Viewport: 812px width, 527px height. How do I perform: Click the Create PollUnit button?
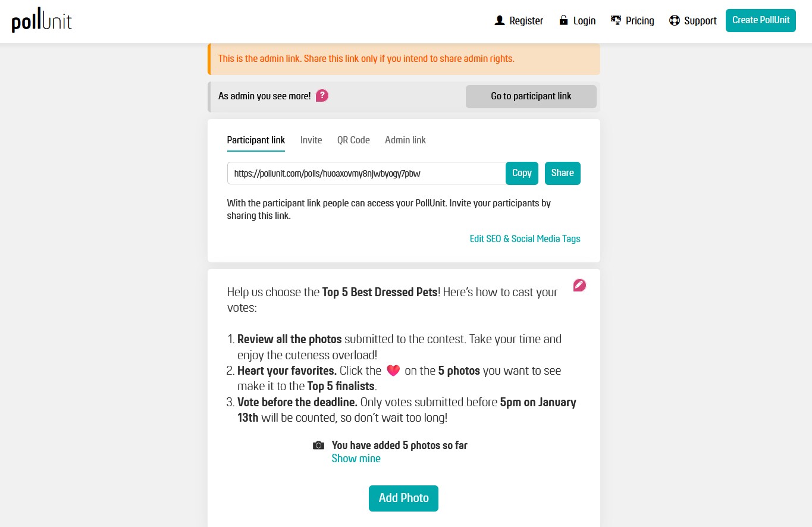761,20
